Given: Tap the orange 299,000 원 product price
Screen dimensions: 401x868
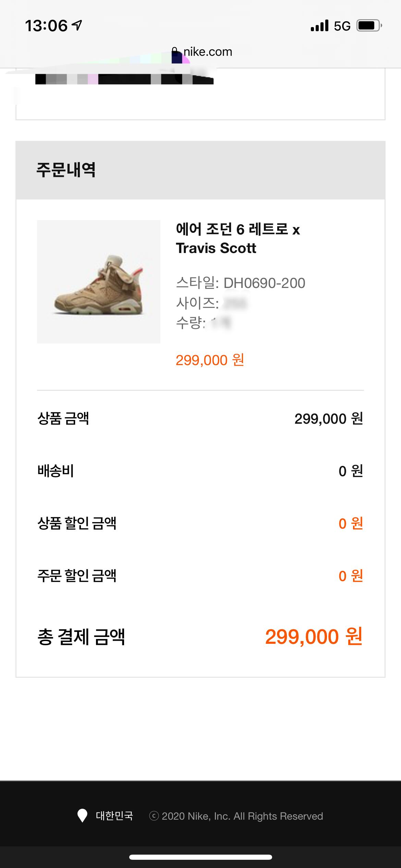Looking at the screenshot, I should click(x=210, y=360).
